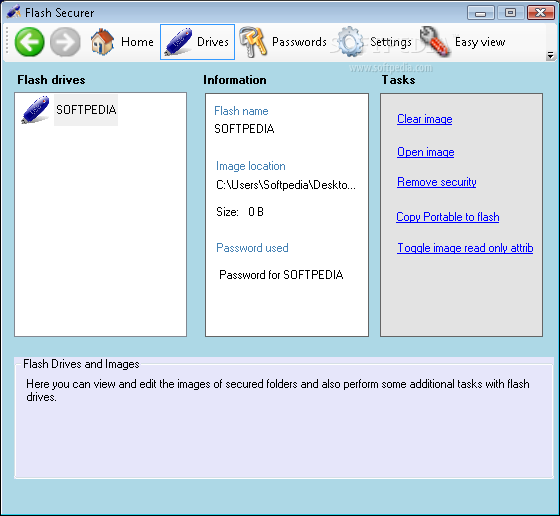Screen dimensions: 560x516
Task: Click the Image location label
Action: [x=251, y=166]
